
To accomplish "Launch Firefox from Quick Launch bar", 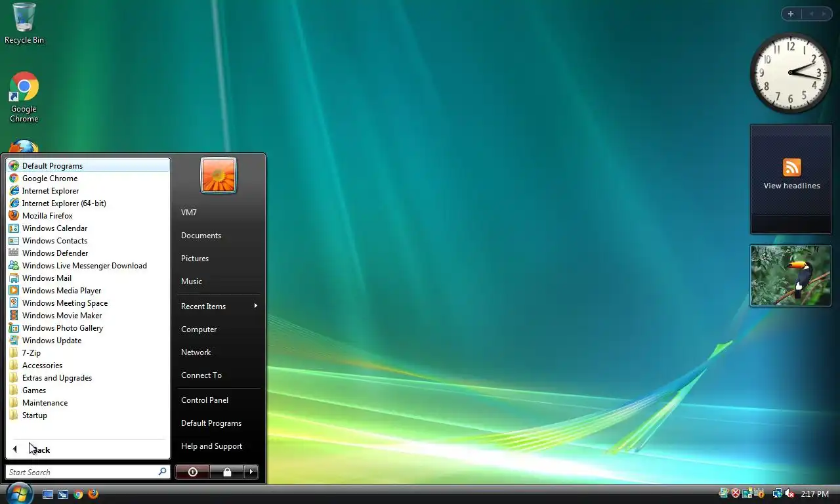I will (x=93, y=494).
